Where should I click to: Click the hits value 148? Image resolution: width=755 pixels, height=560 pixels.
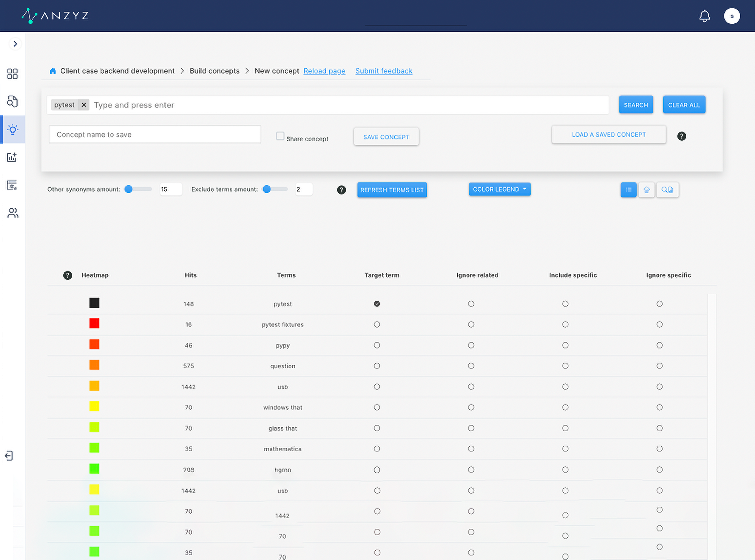pos(188,304)
